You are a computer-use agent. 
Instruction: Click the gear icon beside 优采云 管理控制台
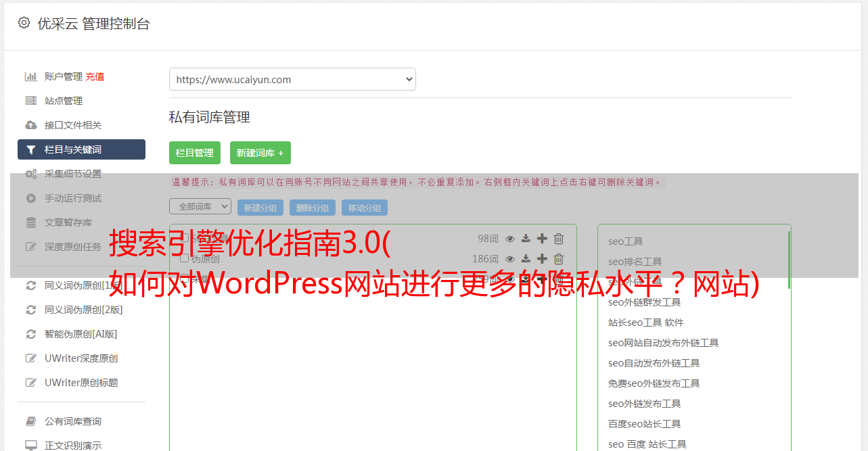[x=24, y=23]
